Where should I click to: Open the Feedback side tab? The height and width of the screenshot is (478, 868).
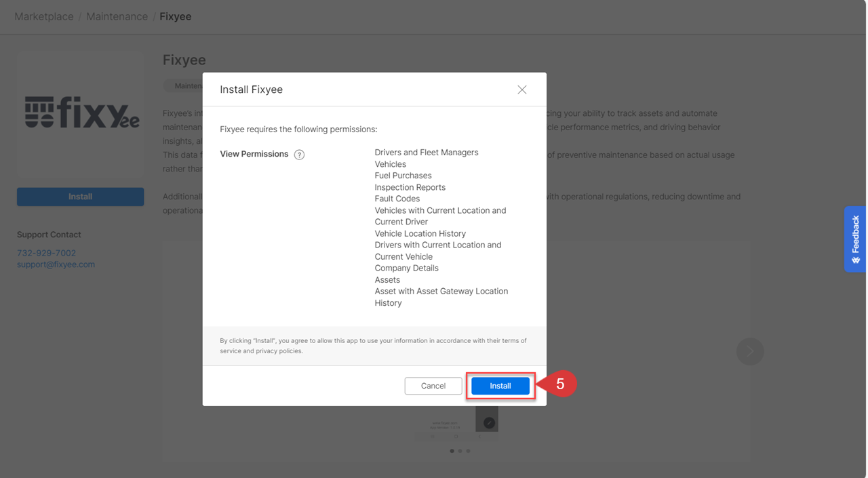pos(855,239)
